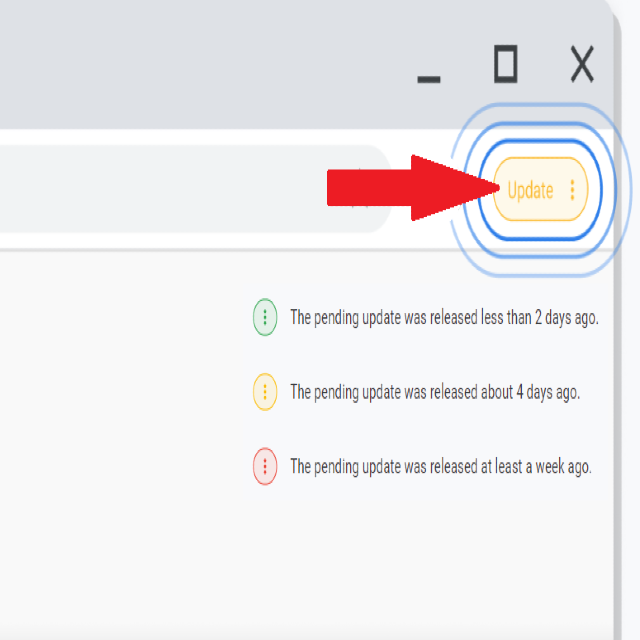This screenshot has width=640, height=640.
Task: Close the browser window
Action: pos(582,64)
